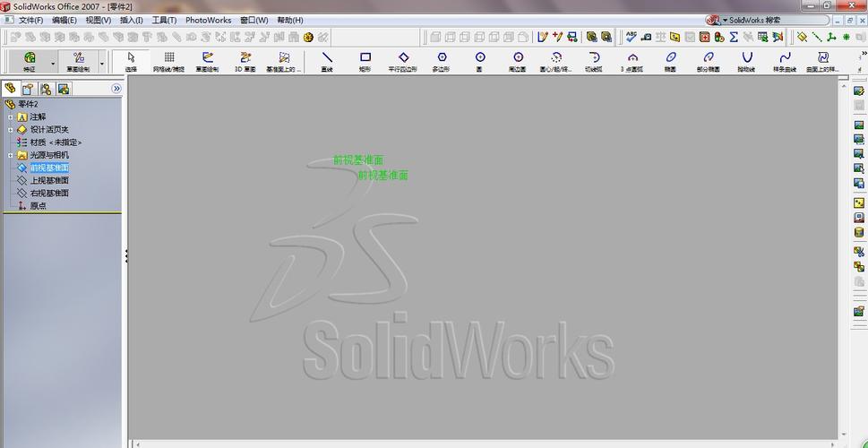The height and width of the screenshot is (448, 868).
Task: Open the 帮助(H) menu
Action: [290, 20]
